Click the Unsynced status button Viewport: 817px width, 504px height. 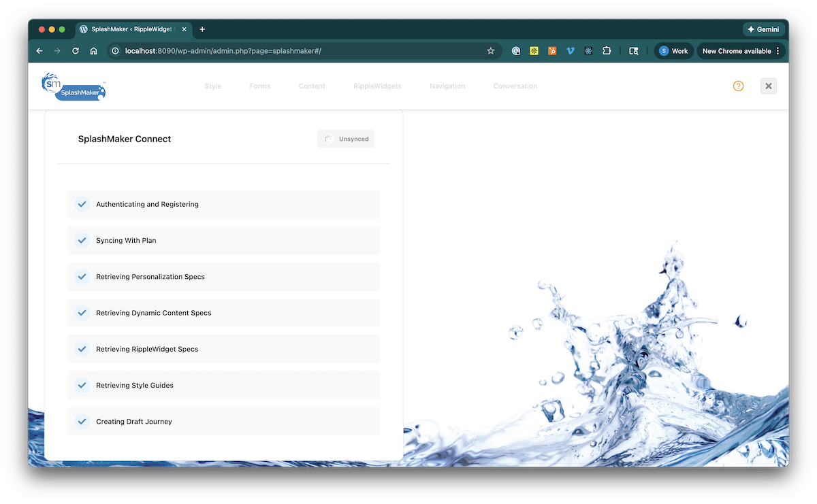click(346, 139)
